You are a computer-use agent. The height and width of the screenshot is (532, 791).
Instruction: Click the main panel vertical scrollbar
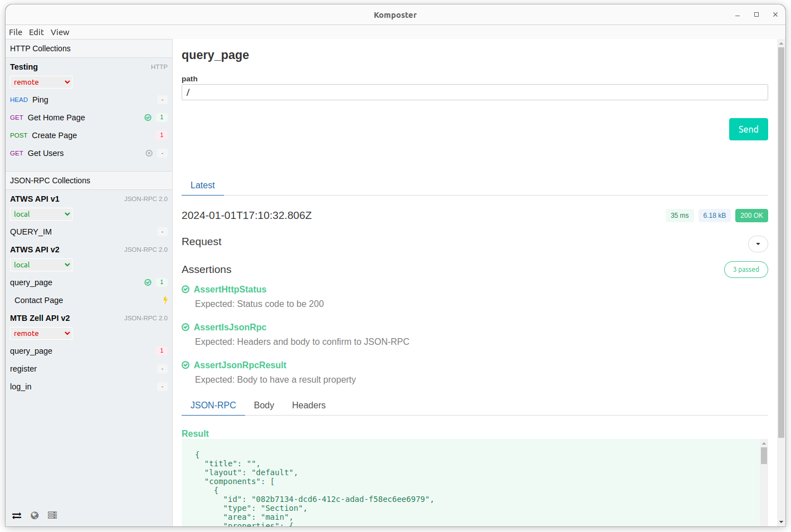coord(782,242)
